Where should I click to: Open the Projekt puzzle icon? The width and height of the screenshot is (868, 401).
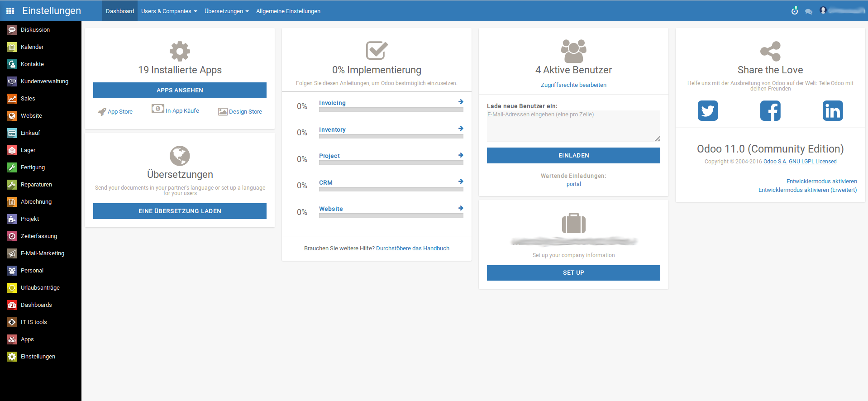point(12,219)
